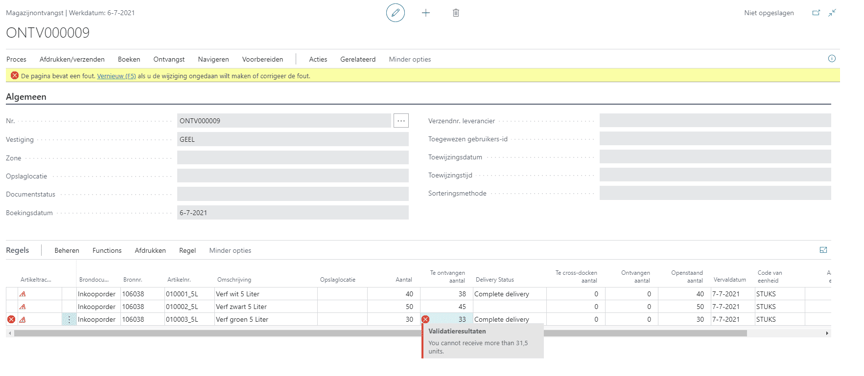Image resolution: width=864 pixels, height=376 pixels.
Task: Select Verf zwart 5 Liter description cell
Action: [266, 307]
